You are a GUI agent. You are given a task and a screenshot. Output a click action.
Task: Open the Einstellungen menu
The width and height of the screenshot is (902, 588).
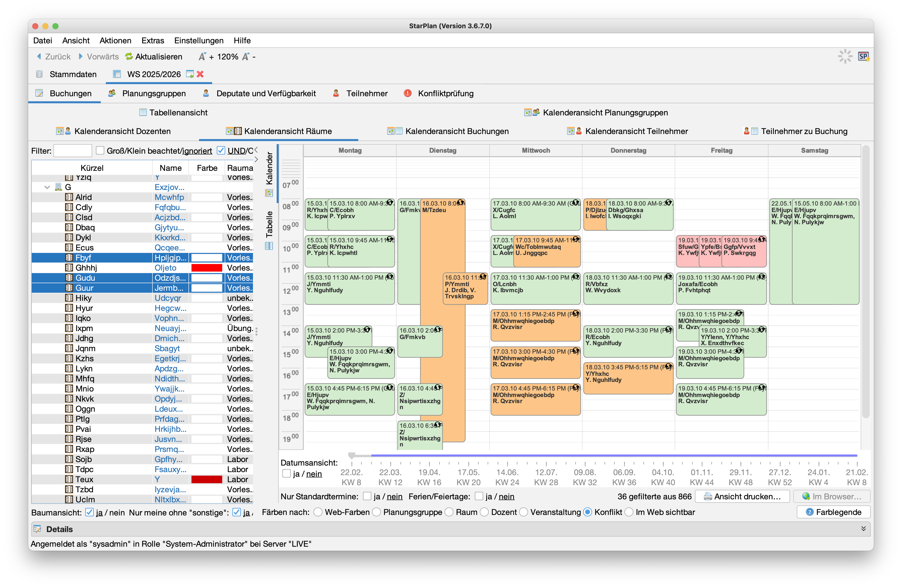coord(199,41)
